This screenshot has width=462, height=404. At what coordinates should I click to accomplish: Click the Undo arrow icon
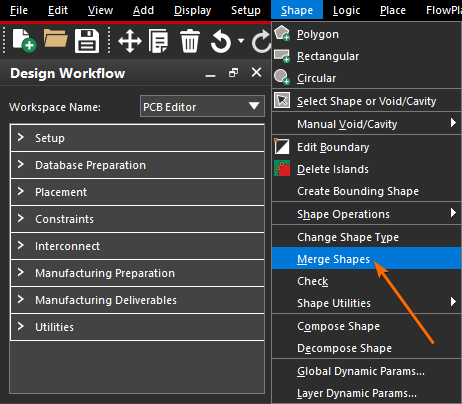tap(221, 41)
